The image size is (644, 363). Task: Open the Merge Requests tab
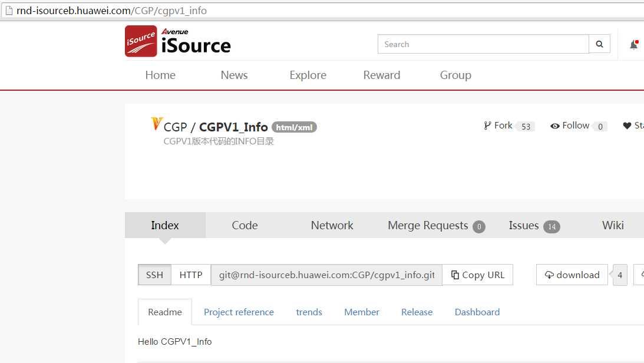pos(436,226)
